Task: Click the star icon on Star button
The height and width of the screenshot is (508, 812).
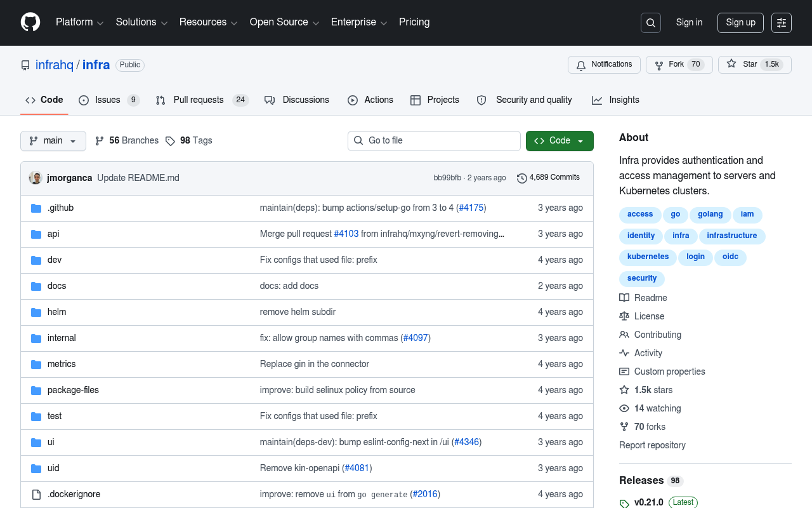Action: 731,64
